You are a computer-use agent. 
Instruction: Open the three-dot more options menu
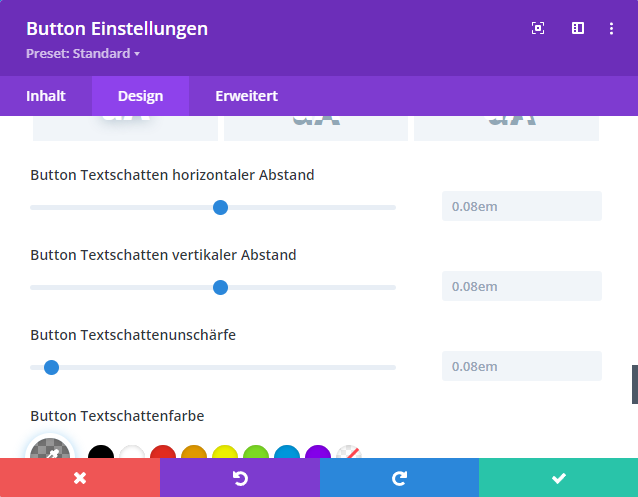pos(611,29)
